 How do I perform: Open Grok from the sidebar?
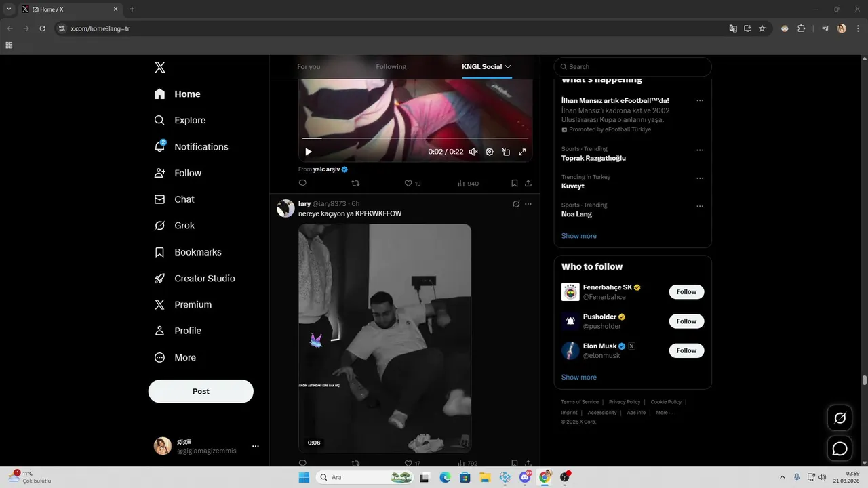174,226
